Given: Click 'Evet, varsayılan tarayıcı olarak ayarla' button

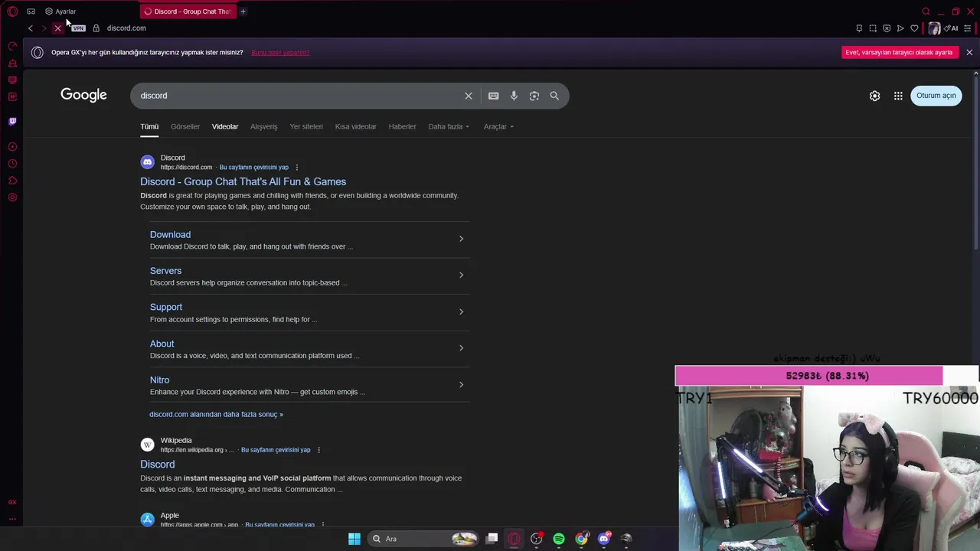Looking at the screenshot, I should 899,53.
